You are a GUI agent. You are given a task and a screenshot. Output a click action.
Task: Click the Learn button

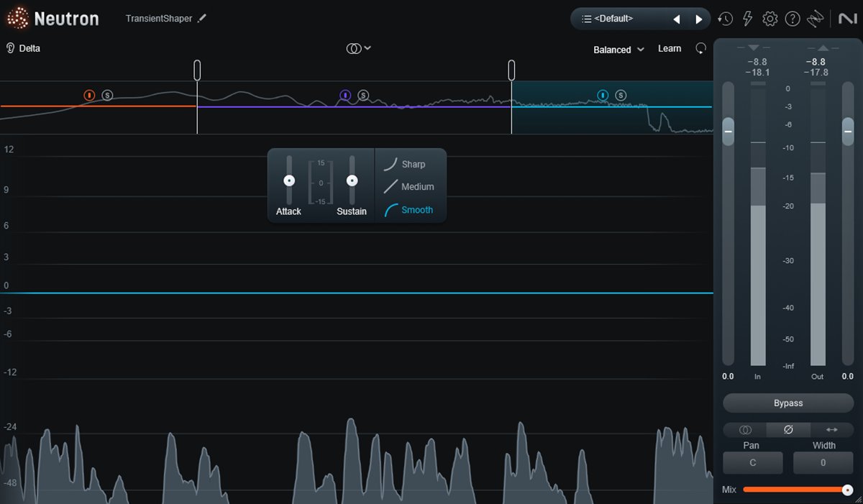[670, 49]
